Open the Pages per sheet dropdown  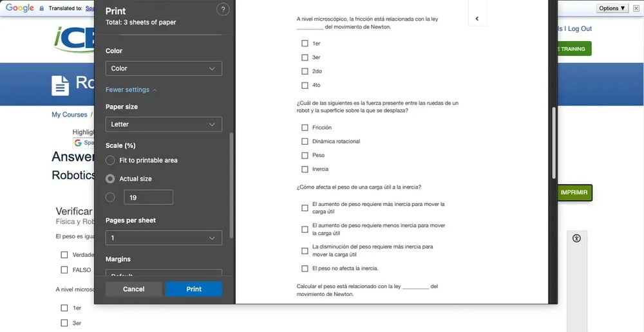[164, 238]
